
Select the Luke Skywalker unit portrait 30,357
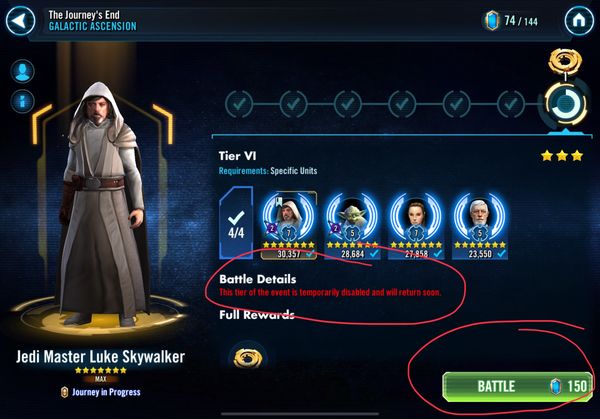[289, 225]
